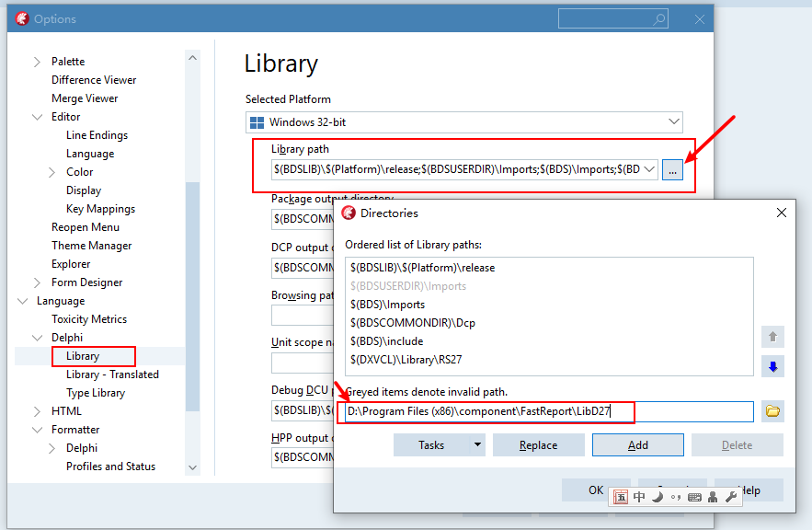Click the ellipsis button beside Library path
The height and width of the screenshot is (530, 812).
tap(672, 169)
